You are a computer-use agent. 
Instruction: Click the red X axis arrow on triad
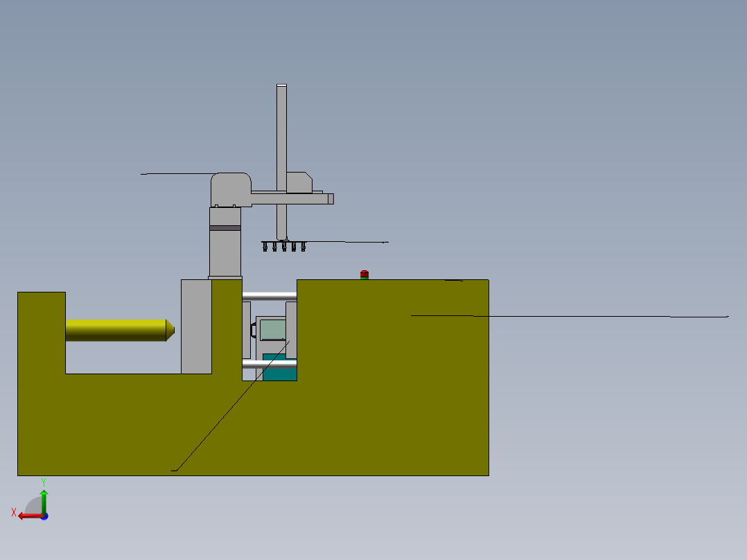pos(30,516)
